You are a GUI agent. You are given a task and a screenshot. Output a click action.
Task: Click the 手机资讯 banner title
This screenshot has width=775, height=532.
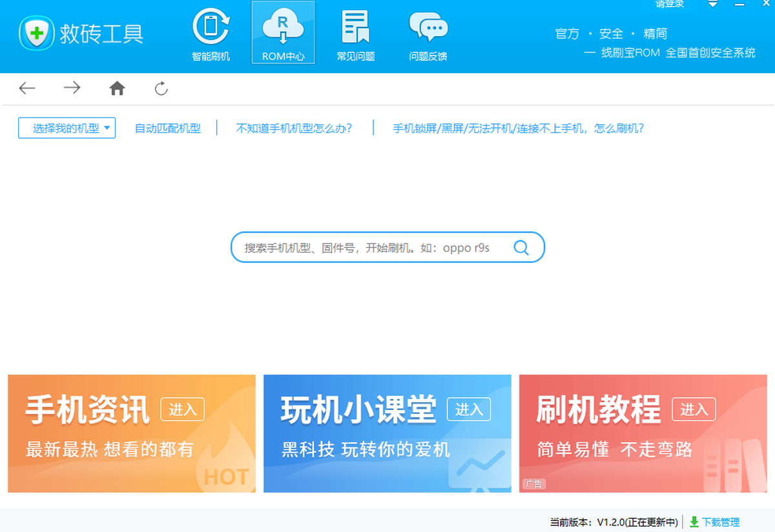click(87, 409)
